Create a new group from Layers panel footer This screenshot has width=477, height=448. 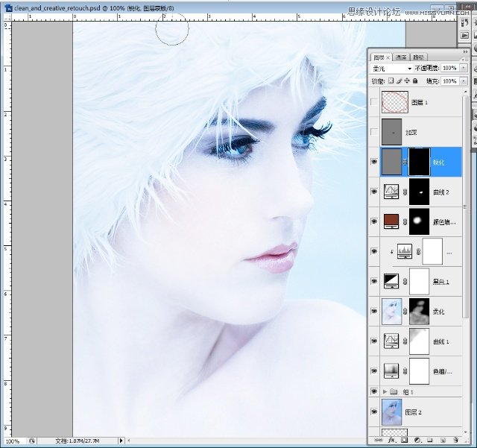point(429,440)
